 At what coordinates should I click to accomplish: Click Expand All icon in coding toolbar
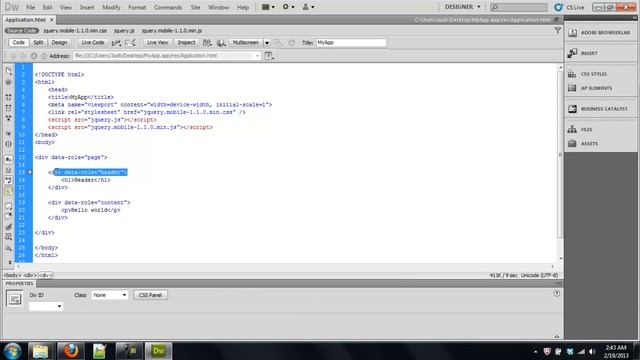(x=9, y=118)
